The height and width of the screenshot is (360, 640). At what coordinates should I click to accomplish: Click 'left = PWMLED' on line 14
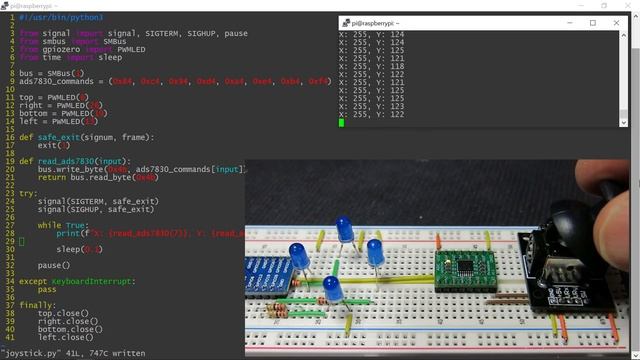click(x=50, y=121)
